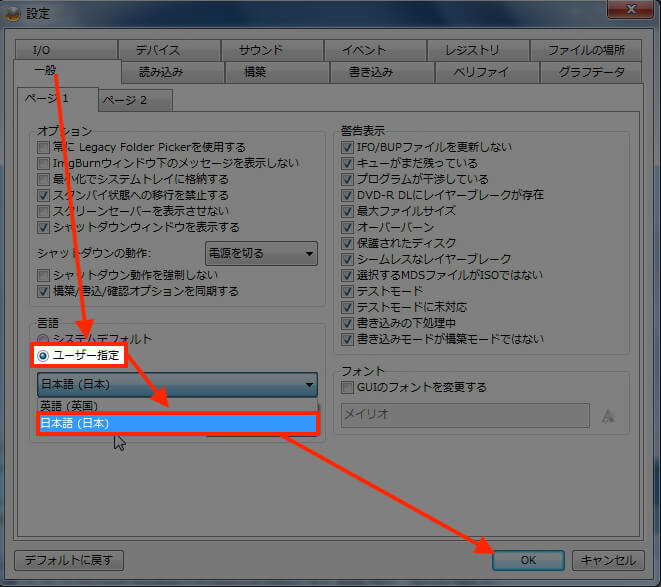The width and height of the screenshot is (661, 587).
Task: Select the ユーザー指定 radio button
Action: point(43,355)
